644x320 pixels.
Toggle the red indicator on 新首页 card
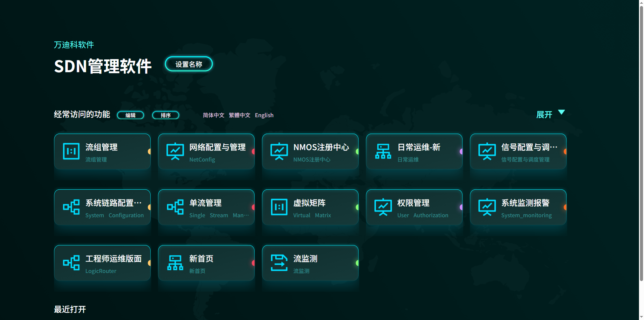[x=253, y=263]
